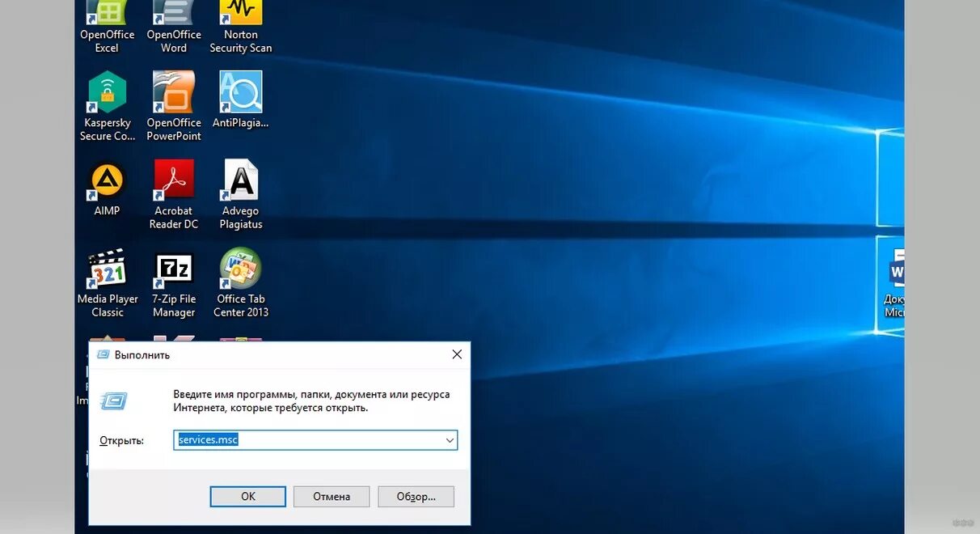Click the Выполнить title text
The width and height of the screenshot is (980, 534).
(x=142, y=355)
